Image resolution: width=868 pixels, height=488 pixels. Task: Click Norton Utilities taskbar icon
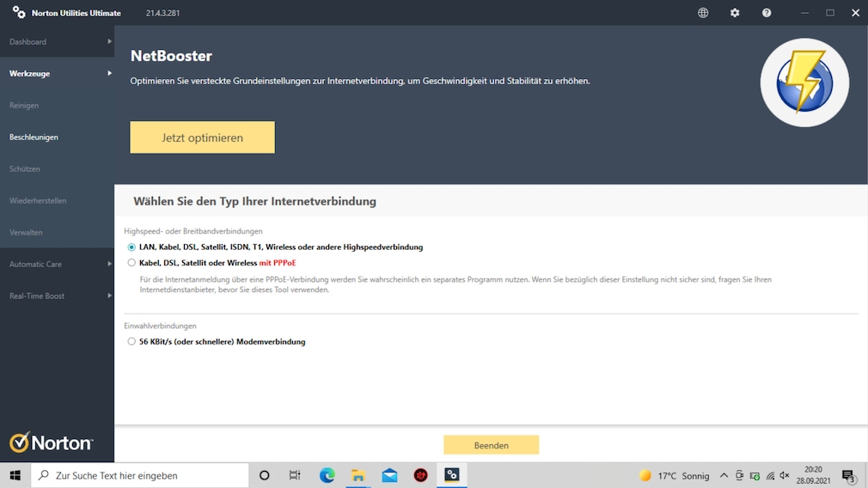click(452, 475)
